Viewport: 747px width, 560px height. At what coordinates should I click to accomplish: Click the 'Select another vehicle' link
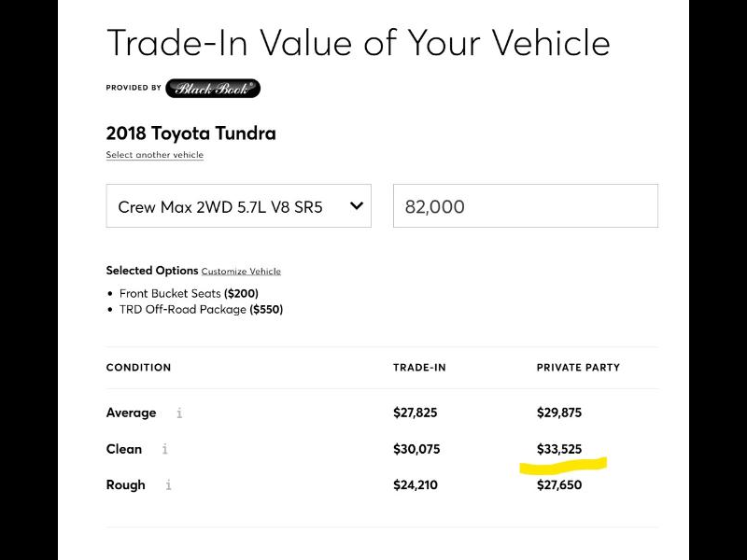[155, 155]
